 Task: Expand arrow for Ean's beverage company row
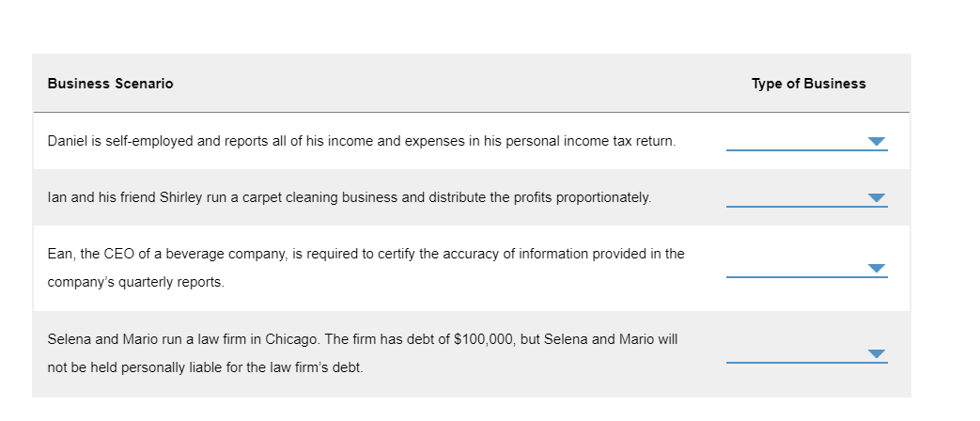click(x=876, y=269)
